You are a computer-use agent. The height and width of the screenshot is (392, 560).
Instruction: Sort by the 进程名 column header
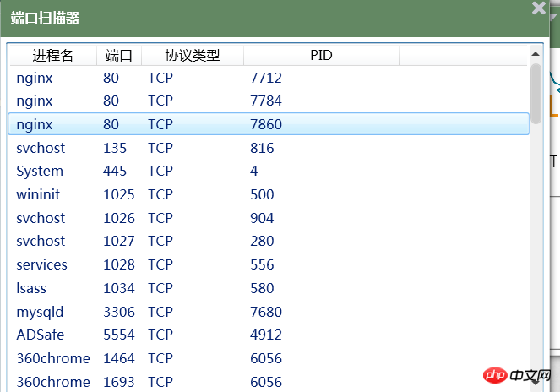click(x=53, y=56)
